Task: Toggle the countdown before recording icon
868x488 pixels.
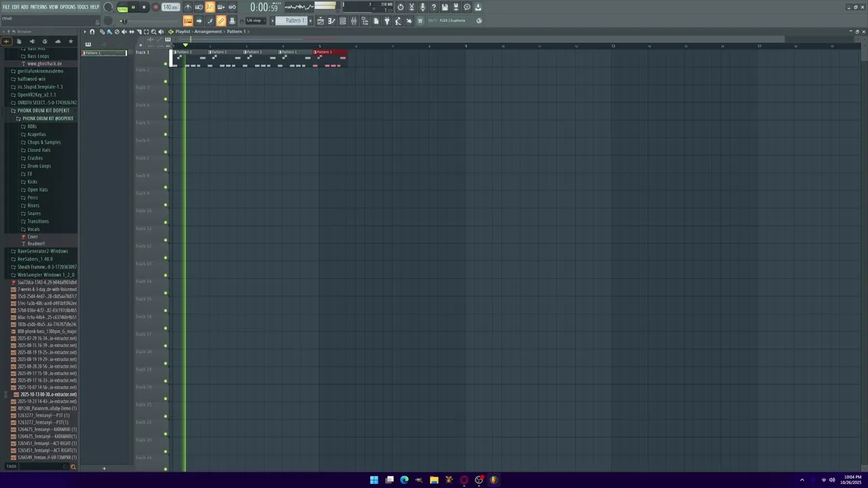Action: point(210,7)
